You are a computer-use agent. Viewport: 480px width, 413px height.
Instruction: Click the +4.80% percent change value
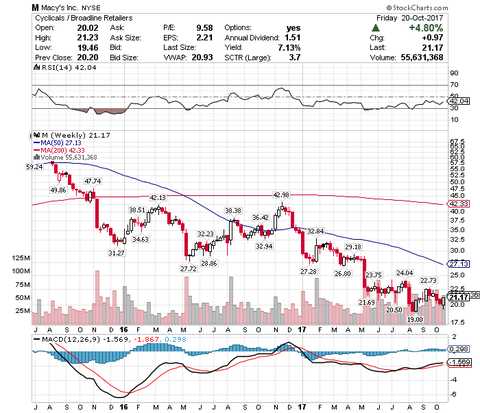(x=426, y=28)
